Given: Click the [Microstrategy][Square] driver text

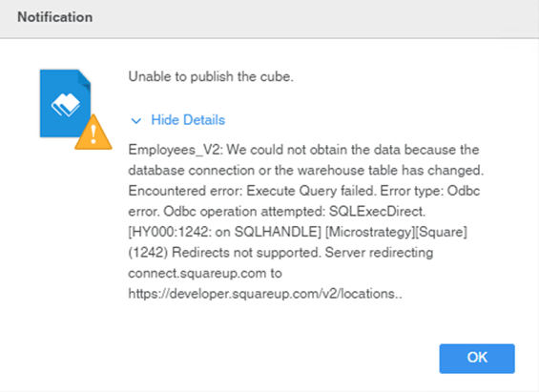Looking at the screenshot, I should tap(396, 232).
